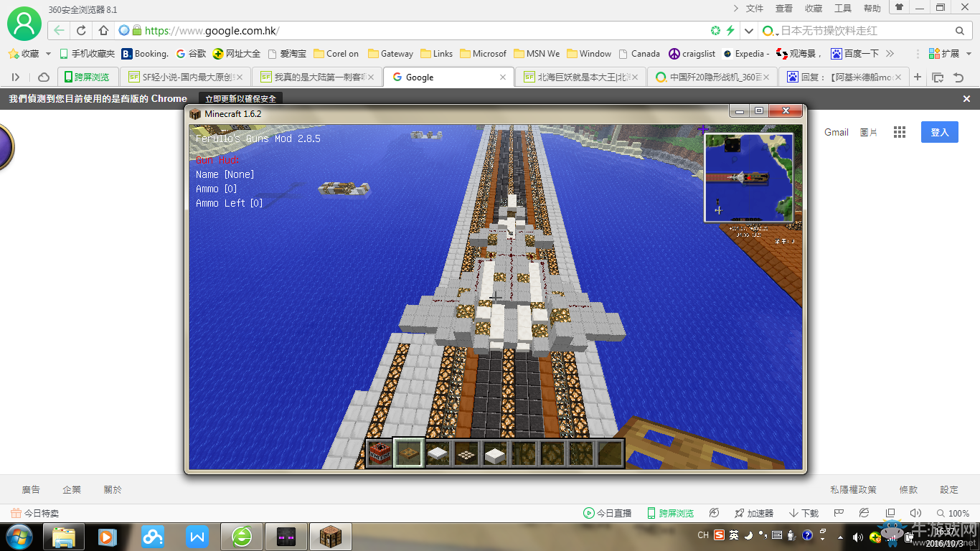
Task: Open a new browser tab with plus icon
Action: [x=918, y=77]
